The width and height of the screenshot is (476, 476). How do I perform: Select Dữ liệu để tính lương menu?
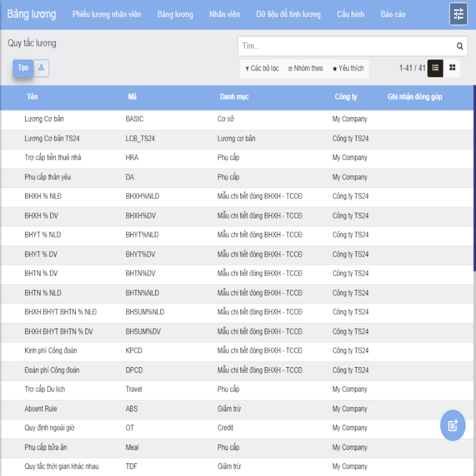pyautogui.click(x=288, y=14)
